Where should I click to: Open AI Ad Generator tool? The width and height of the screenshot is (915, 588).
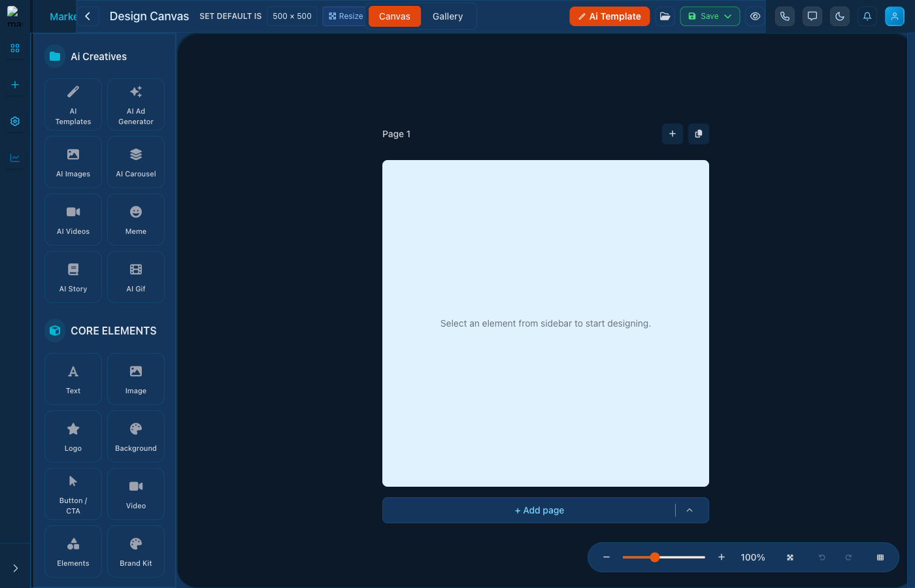pyautogui.click(x=136, y=105)
